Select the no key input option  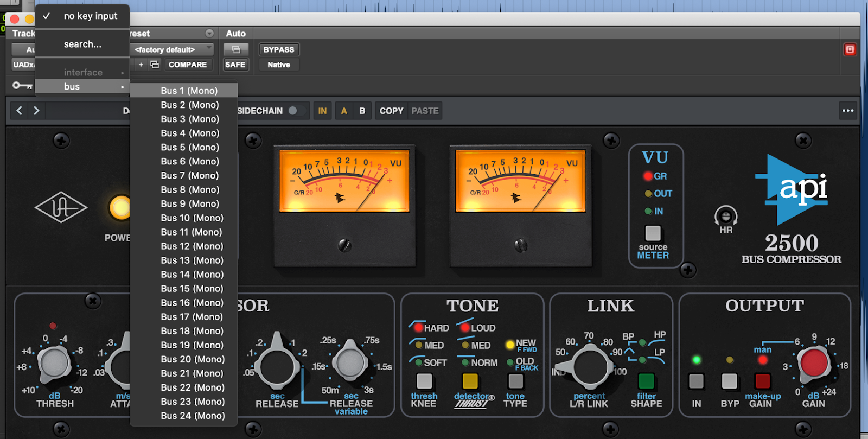pos(82,16)
